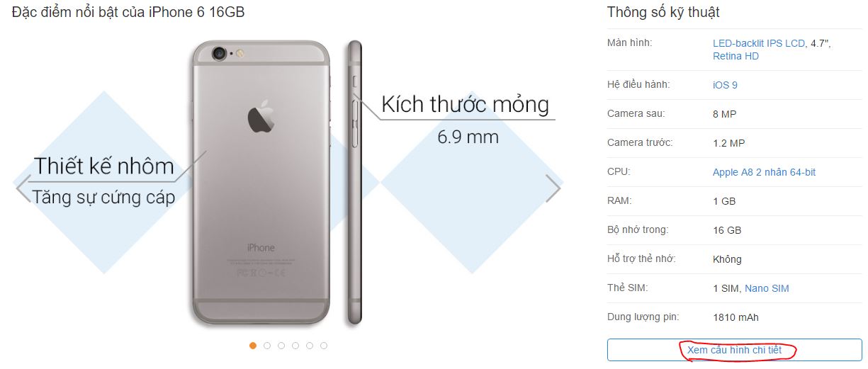Click the next slide arrow
The width and height of the screenshot is (868, 369).
[x=553, y=188]
